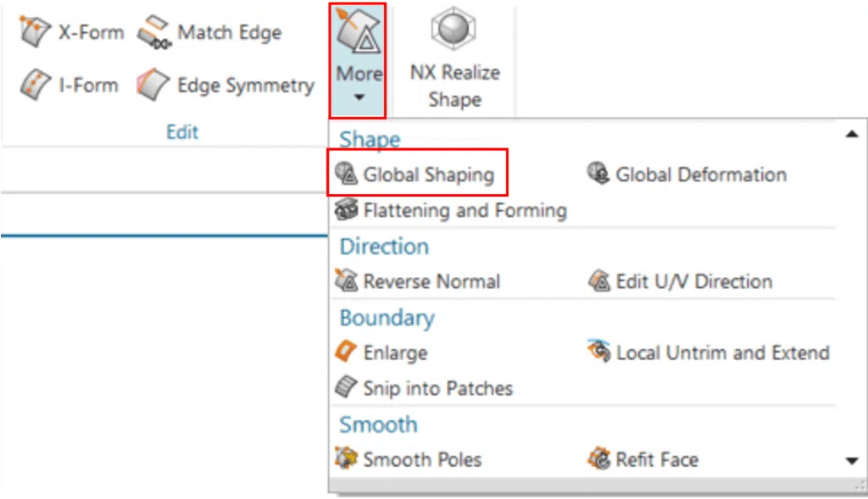This screenshot has width=868, height=499.
Task: Click the Edge Symmetry icon
Action: click(153, 85)
